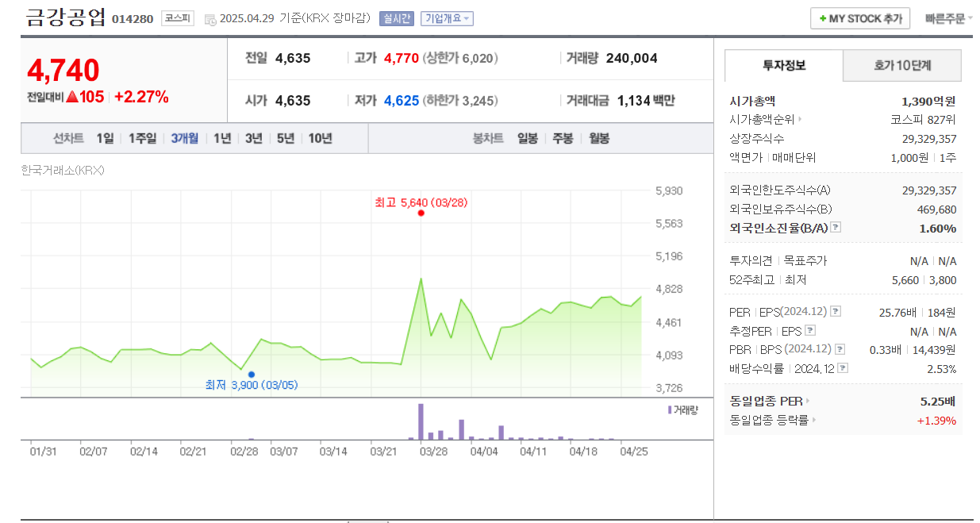Viewport: 980px width, 523px height.
Task: Click red 최고 5,640 marker dot
Action: click(x=421, y=213)
